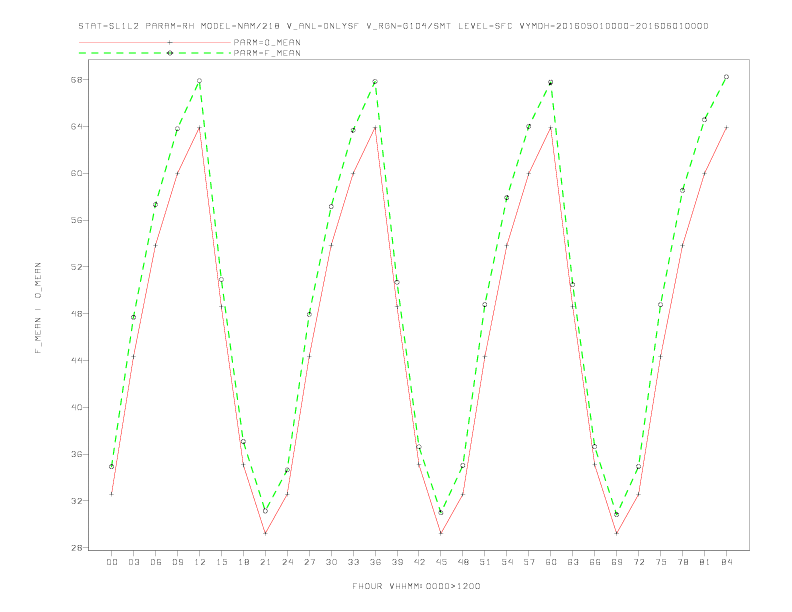792x612 pixels.
Task: Click the x-axis tick label 84
Action: 727,562
